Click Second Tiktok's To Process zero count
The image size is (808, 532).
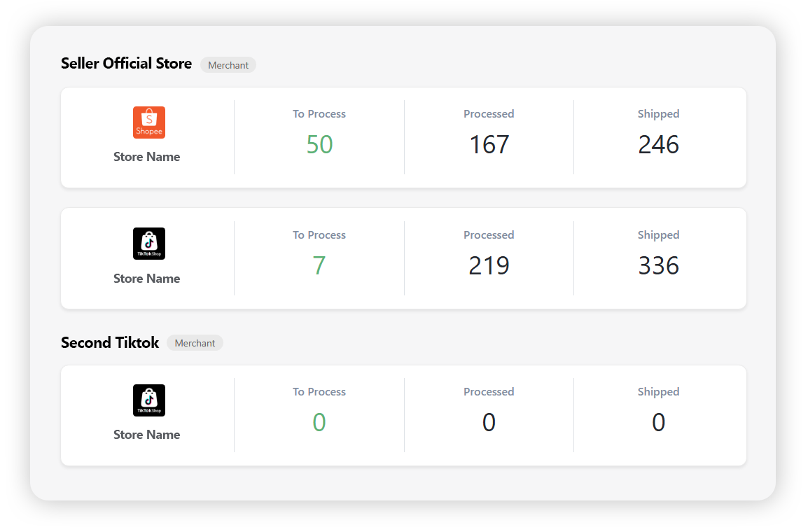319,423
